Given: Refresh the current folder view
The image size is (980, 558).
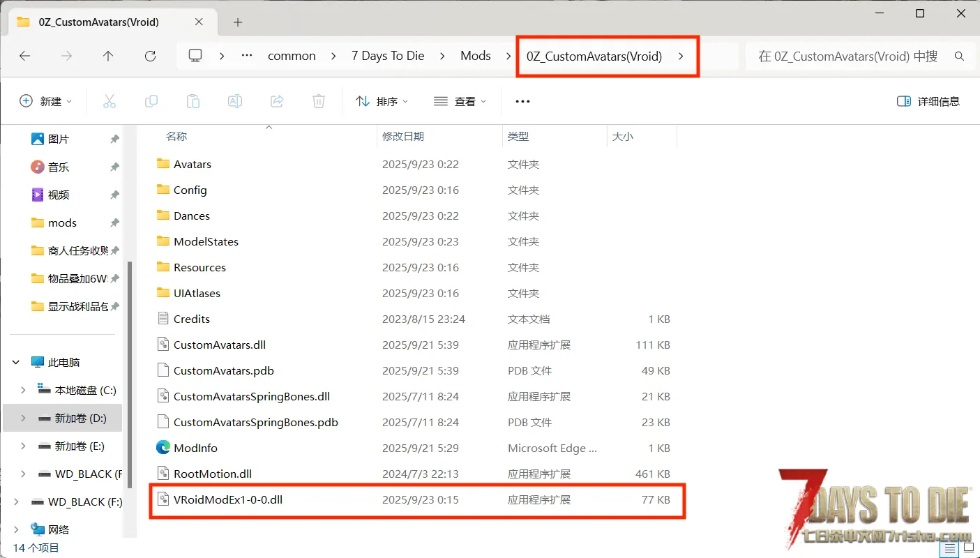Looking at the screenshot, I should pyautogui.click(x=150, y=56).
